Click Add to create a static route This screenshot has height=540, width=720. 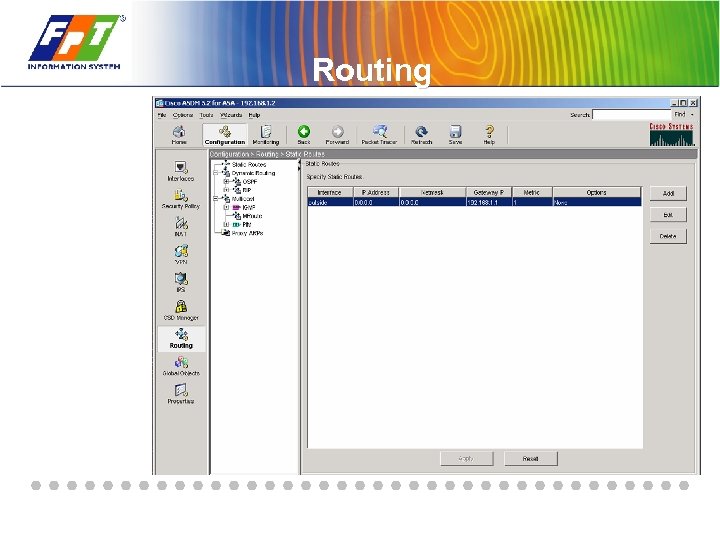[668, 193]
